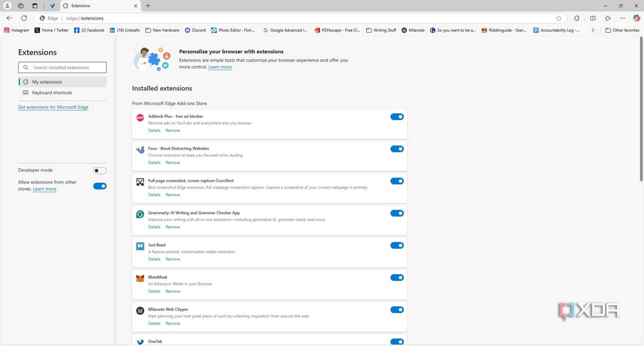Click the vertical page scrollbar

tap(641, 109)
